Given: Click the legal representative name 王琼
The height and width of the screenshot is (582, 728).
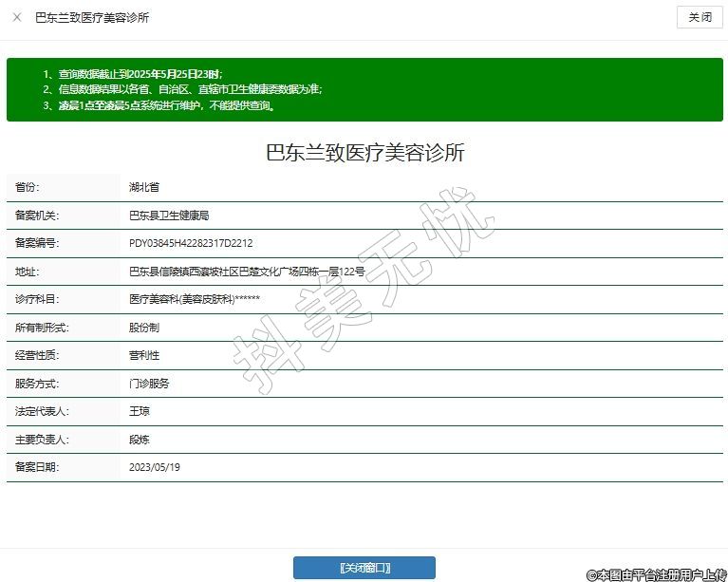Looking at the screenshot, I should [140, 411].
